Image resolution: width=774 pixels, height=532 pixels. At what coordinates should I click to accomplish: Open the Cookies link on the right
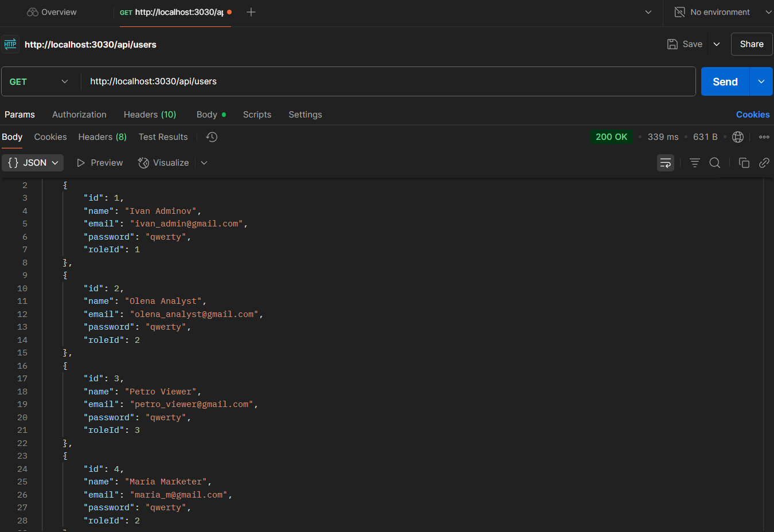(753, 115)
